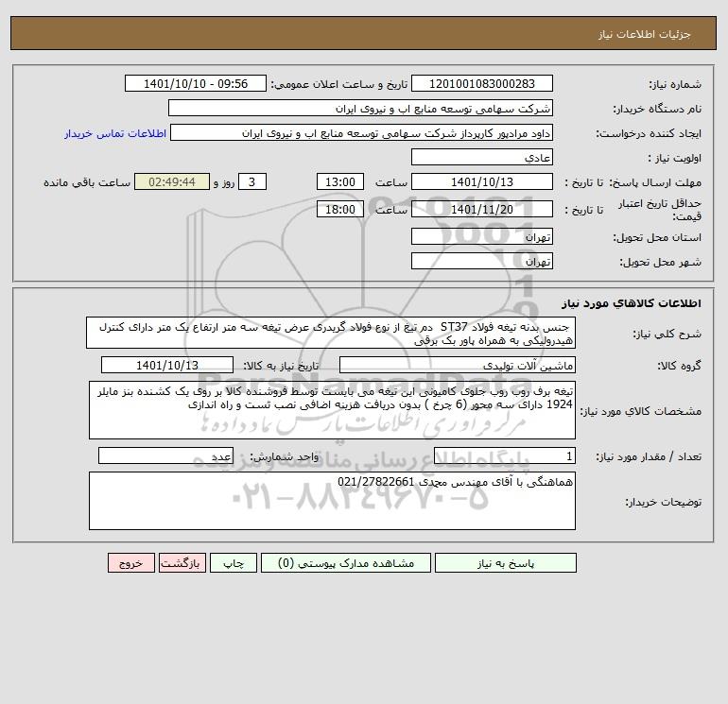
Task: Click the 'بازگشت' back button
Action: coord(182,563)
